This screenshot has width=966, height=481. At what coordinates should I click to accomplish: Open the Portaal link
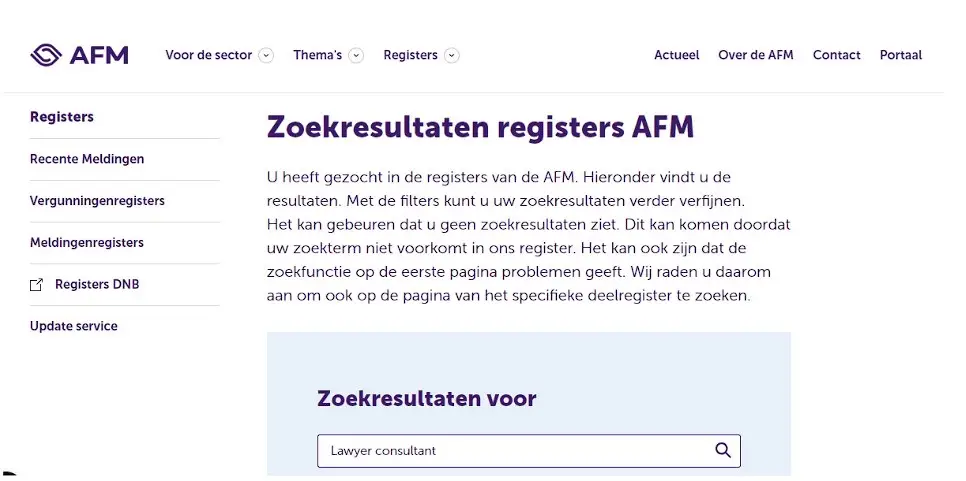coord(900,55)
